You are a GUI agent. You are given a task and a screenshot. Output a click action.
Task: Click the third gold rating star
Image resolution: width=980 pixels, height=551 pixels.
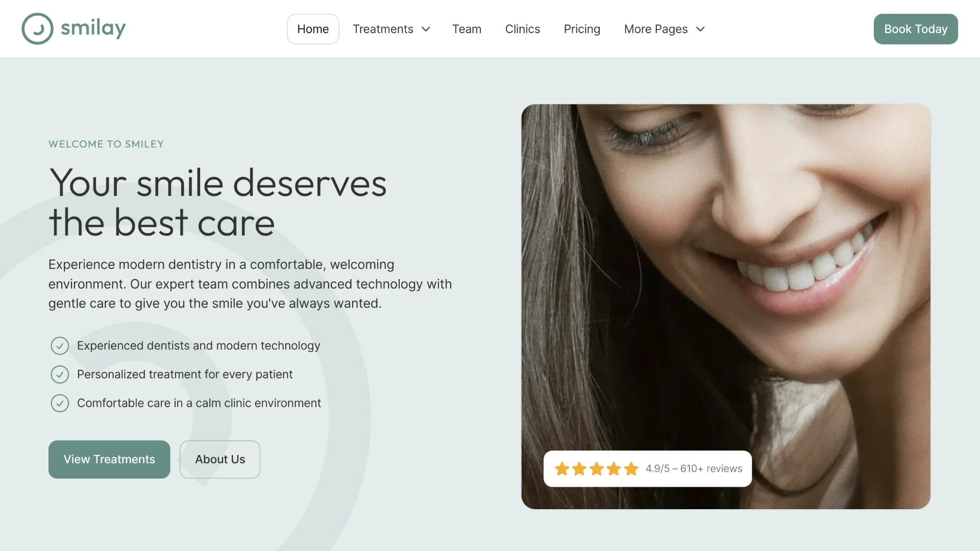click(x=597, y=468)
